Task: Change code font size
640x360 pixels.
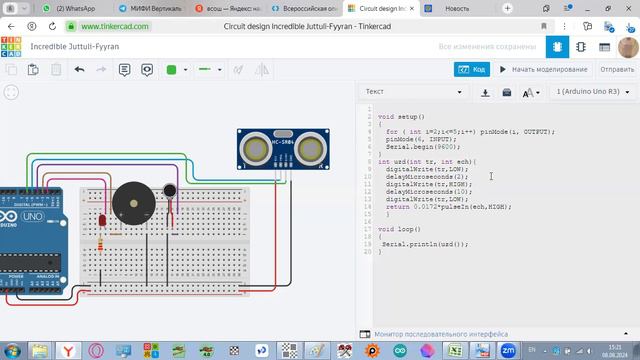Action: coord(531,93)
